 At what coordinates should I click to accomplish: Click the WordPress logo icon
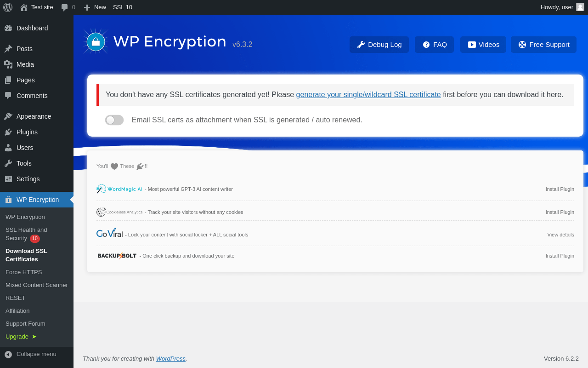pyautogui.click(x=8, y=7)
